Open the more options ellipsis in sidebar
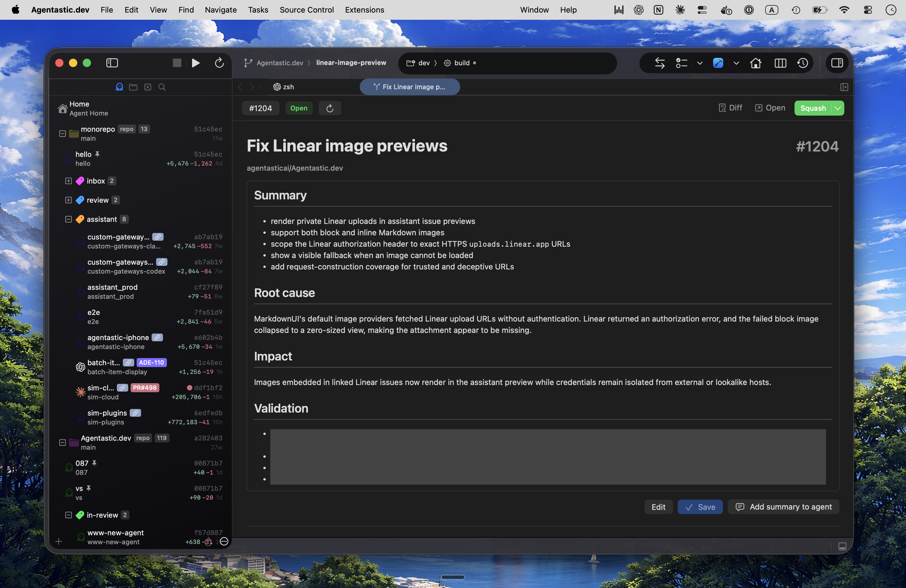906x588 pixels. pyautogui.click(x=224, y=542)
